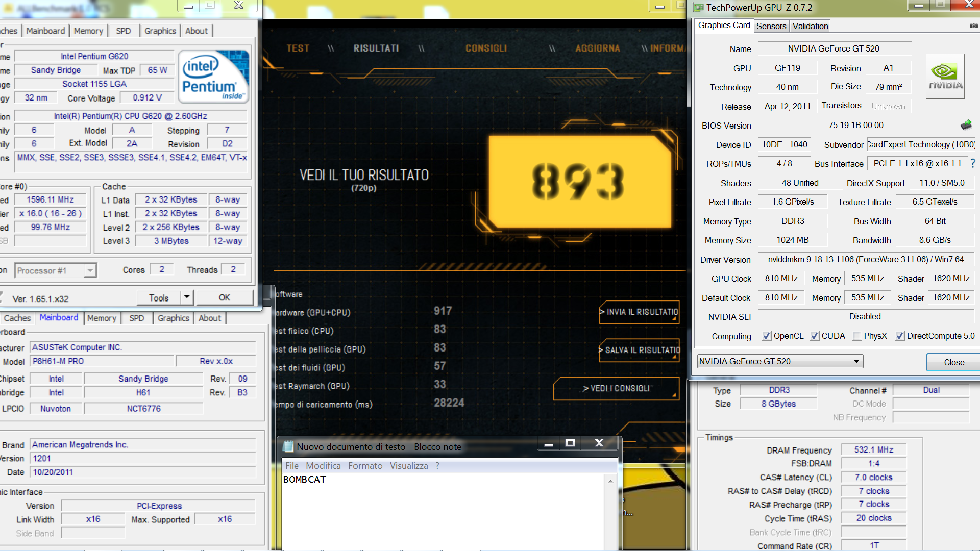The width and height of the screenshot is (980, 551).
Task: Switch to the Validation tab in GPU-Z
Action: pyautogui.click(x=810, y=26)
